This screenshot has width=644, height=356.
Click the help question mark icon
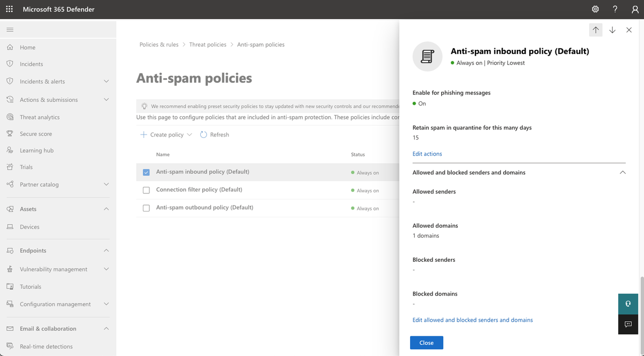(x=615, y=10)
